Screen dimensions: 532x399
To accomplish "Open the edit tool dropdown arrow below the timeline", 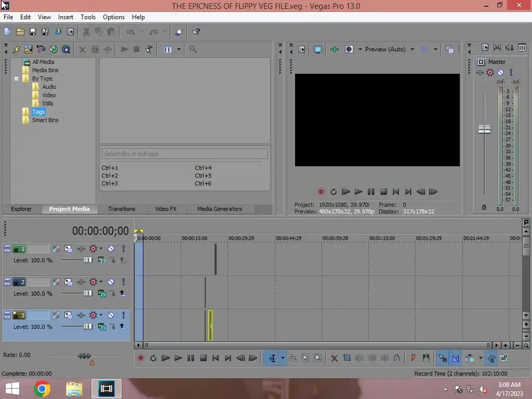I will pos(283,358).
